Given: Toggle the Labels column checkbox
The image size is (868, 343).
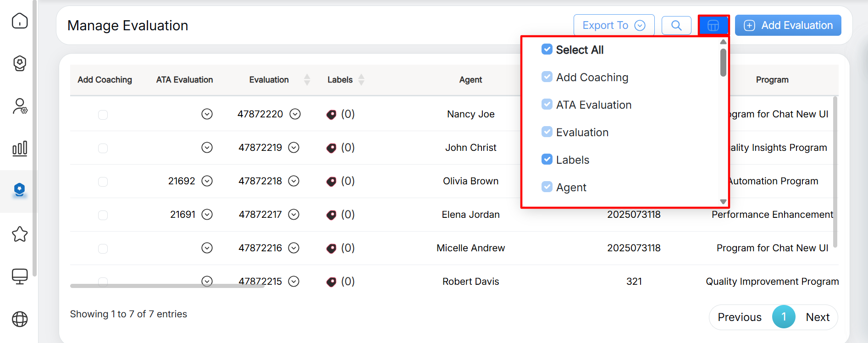Looking at the screenshot, I should (547, 160).
